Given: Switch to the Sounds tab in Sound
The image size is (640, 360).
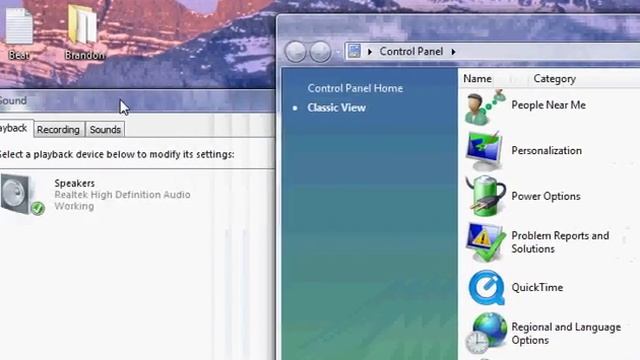Looking at the screenshot, I should pos(105,130).
